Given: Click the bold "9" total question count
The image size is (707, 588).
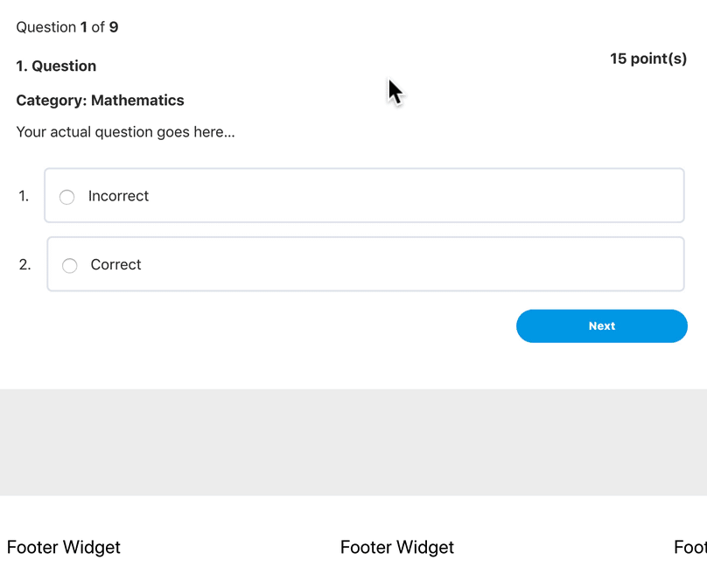Looking at the screenshot, I should [x=114, y=27].
